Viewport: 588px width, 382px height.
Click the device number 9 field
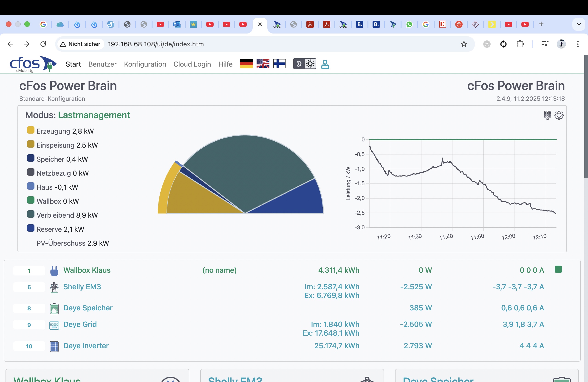pyautogui.click(x=29, y=325)
